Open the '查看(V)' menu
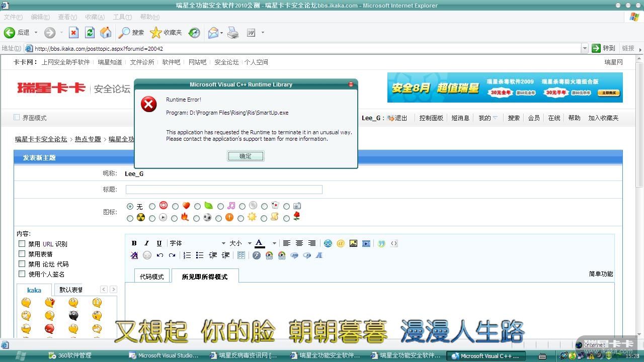Viewport: 644px width, 362px height. click(x=67, y=17)
